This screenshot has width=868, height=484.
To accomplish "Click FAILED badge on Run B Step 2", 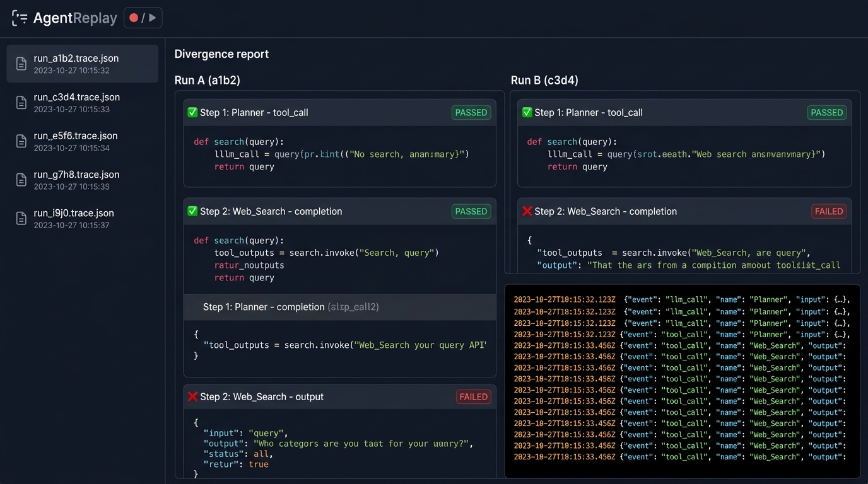I will (x=829, y=211).
